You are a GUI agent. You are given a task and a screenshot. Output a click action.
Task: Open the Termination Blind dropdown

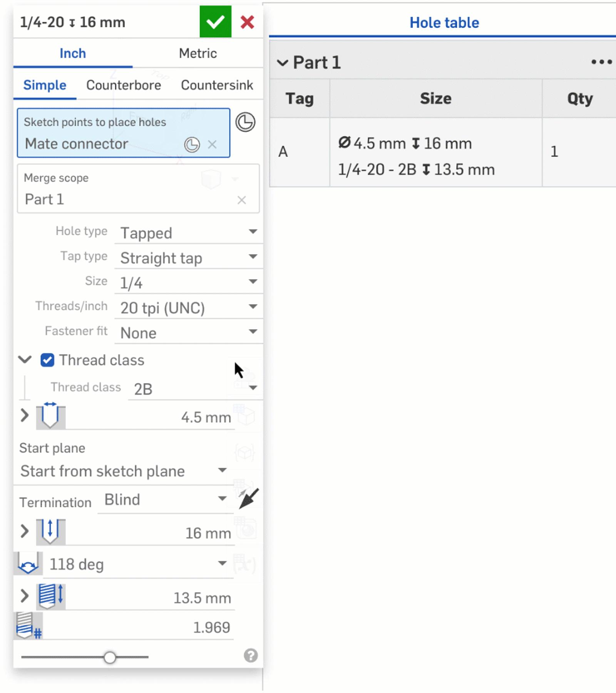(x=165, y=500)
